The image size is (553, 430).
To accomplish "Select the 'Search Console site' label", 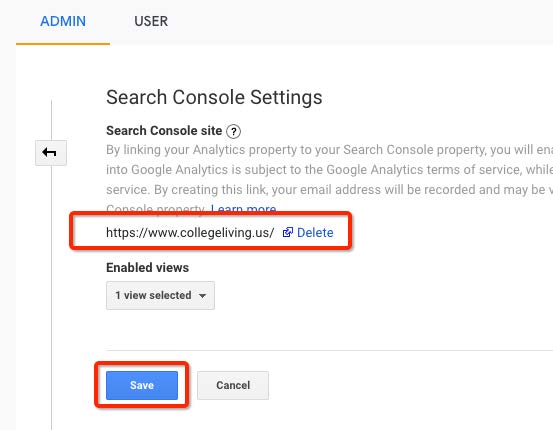I will pyautogui.click(x=164, y=131).
